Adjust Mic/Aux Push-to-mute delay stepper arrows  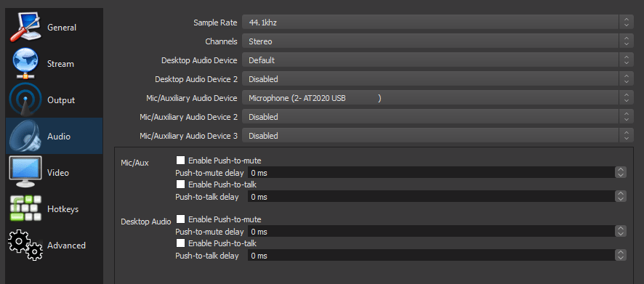(x=621, y=172)
